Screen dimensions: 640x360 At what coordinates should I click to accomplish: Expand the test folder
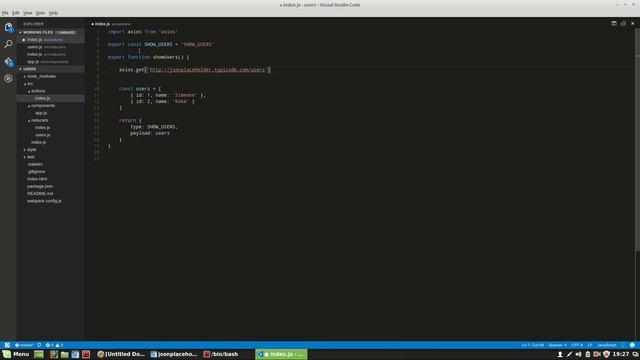tap(51, 157)
